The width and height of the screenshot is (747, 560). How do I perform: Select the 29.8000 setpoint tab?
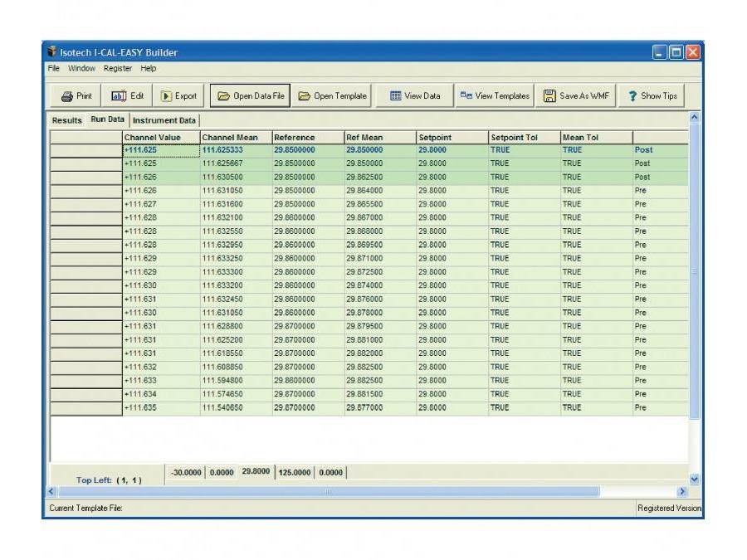tap(256, 471)
